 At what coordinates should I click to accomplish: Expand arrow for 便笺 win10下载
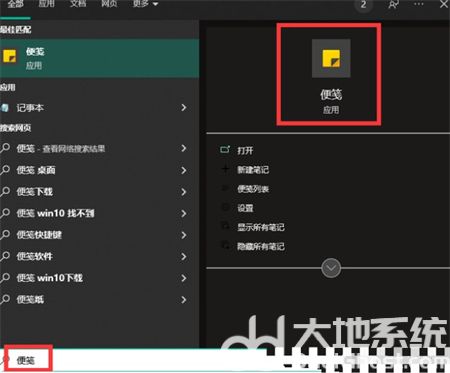tap(184, 278)
